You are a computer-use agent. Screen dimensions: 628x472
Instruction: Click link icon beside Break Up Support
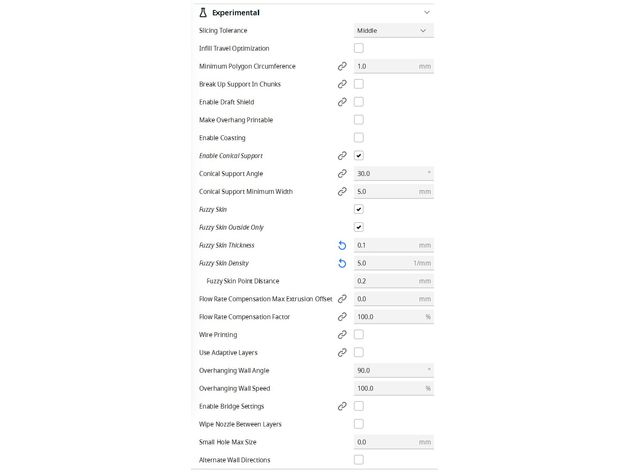[342, 84]
